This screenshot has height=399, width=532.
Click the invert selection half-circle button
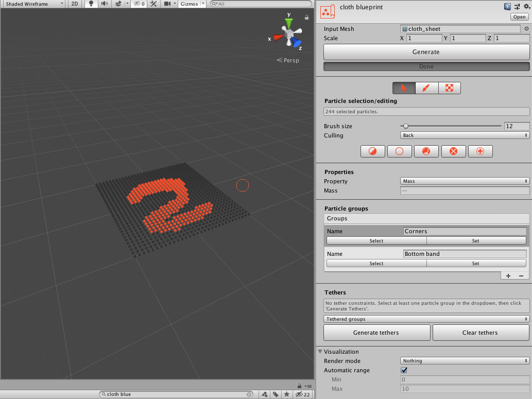point(372,151)
